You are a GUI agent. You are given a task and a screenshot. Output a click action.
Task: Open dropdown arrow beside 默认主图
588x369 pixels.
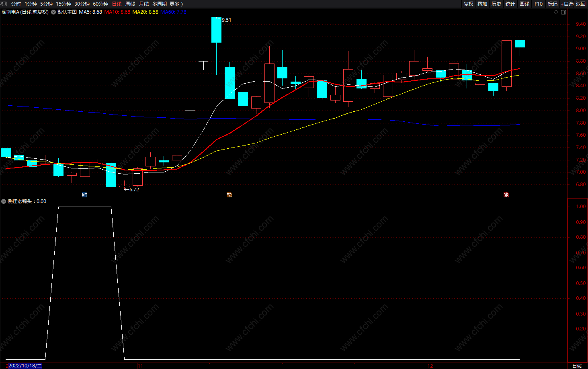[x=53, y=12]
